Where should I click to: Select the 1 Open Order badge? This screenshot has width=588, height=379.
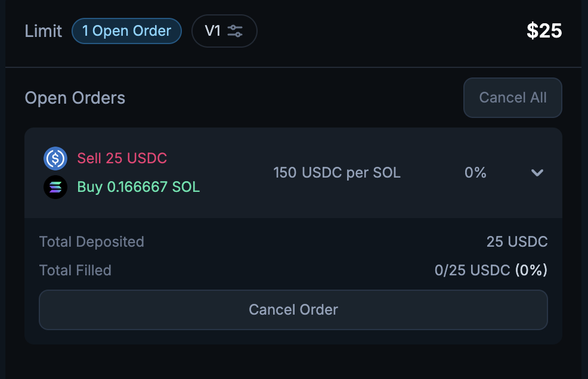click(126, 31)
